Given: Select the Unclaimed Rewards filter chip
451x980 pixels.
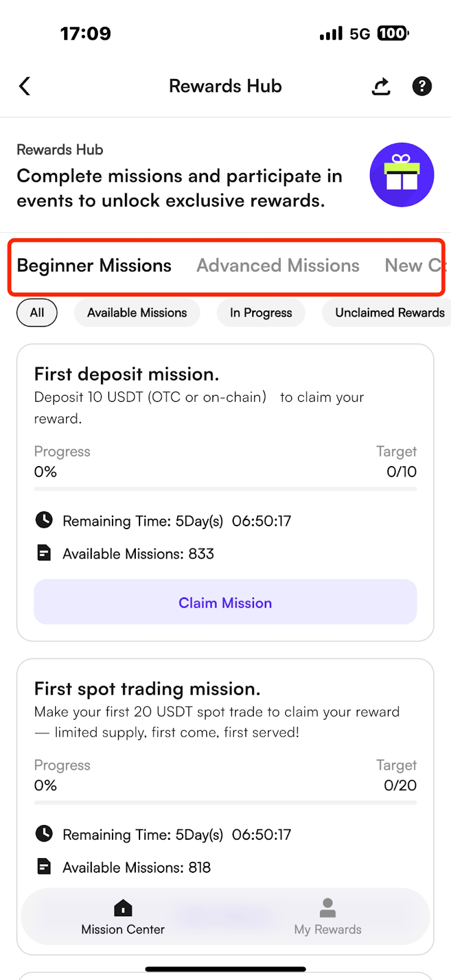Looking at the screenshot, I should click(387, 312).
